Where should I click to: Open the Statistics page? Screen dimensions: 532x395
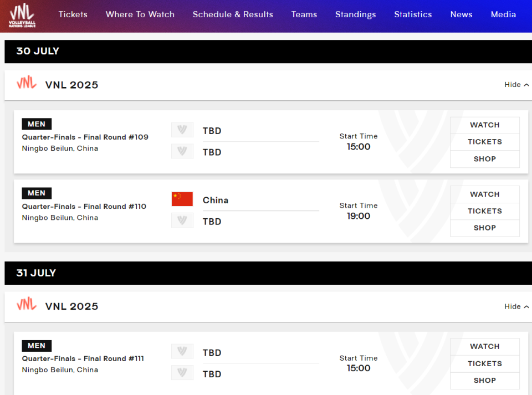(413, 14)
